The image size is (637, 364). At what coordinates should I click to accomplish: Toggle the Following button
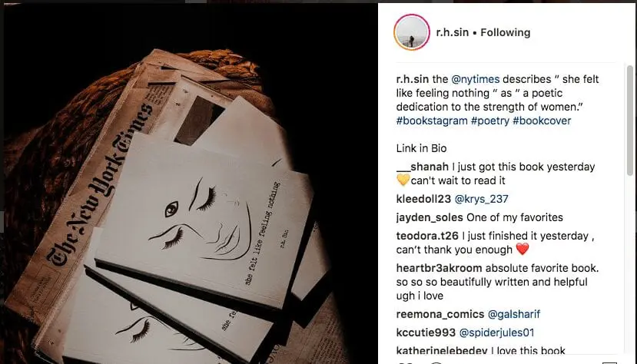pyautogui.click(x=506, y=32)
